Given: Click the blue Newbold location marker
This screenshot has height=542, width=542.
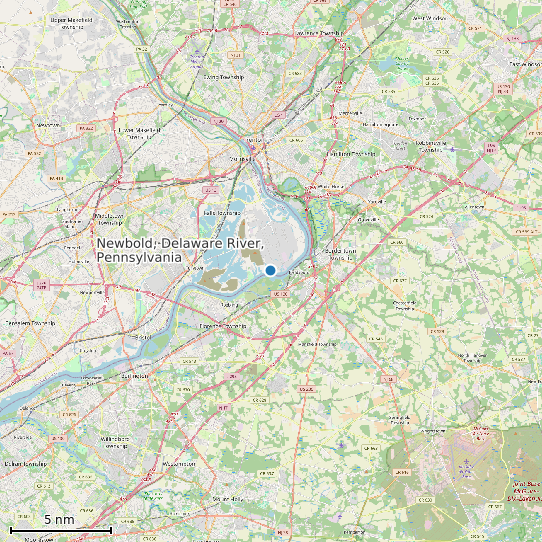Looking at the screenshot, I should pos(270,270).
